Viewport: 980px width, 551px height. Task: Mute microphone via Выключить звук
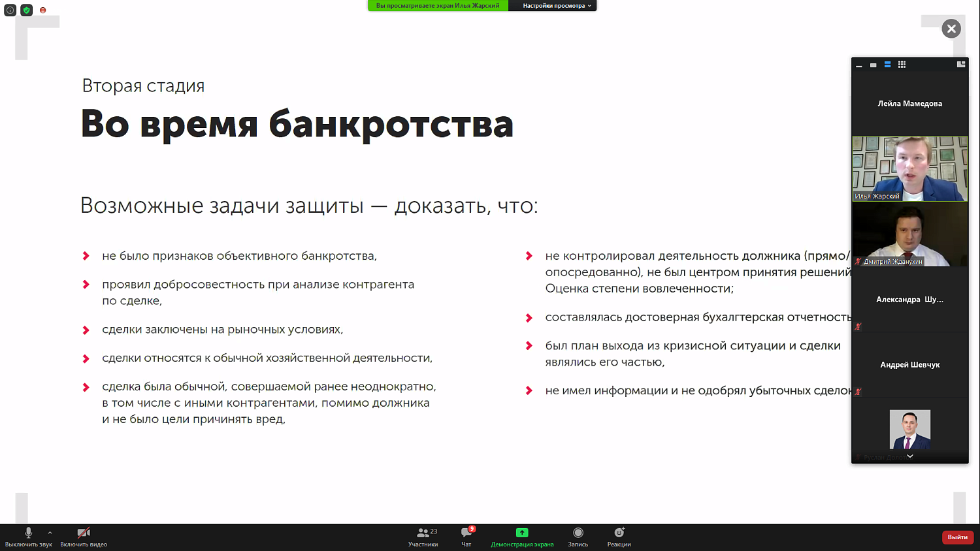click(28, 537)
